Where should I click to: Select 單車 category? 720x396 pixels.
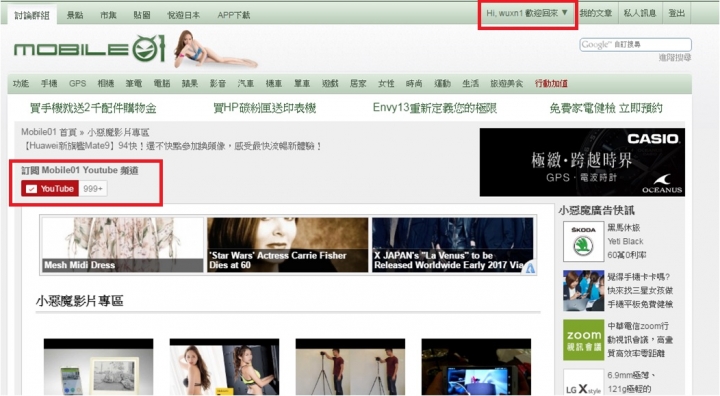click(x=302, y=84)
